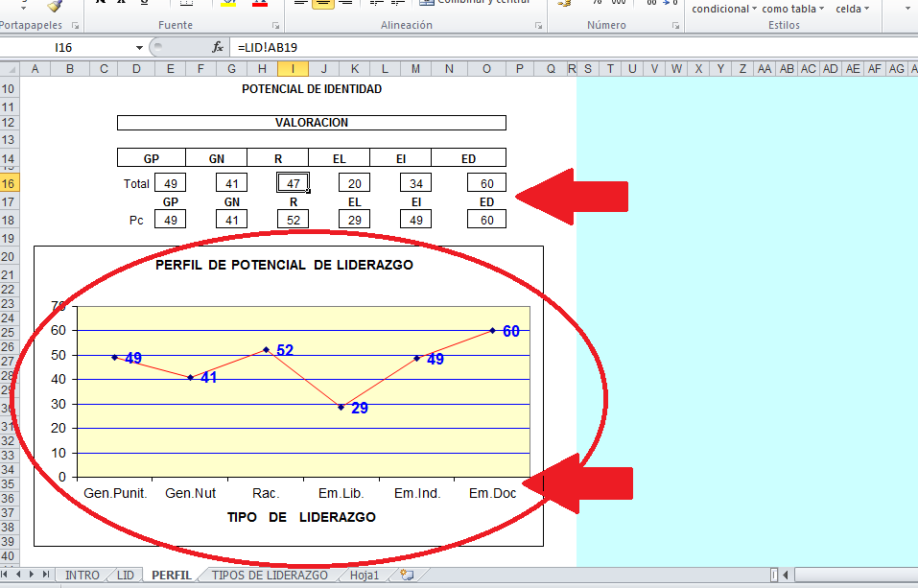Image resolution: width=918 pixels, height=588 pixels.
Task: Switch to the INTRO sheet tab
Action: coord(82,576)
